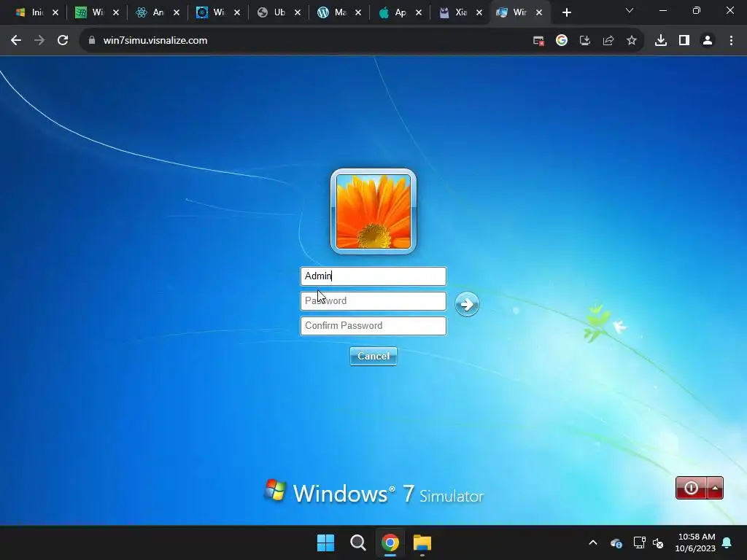The width and height of the screenshot is (747, 560).
Task: Click the install app icon
Action: point(585,41)
